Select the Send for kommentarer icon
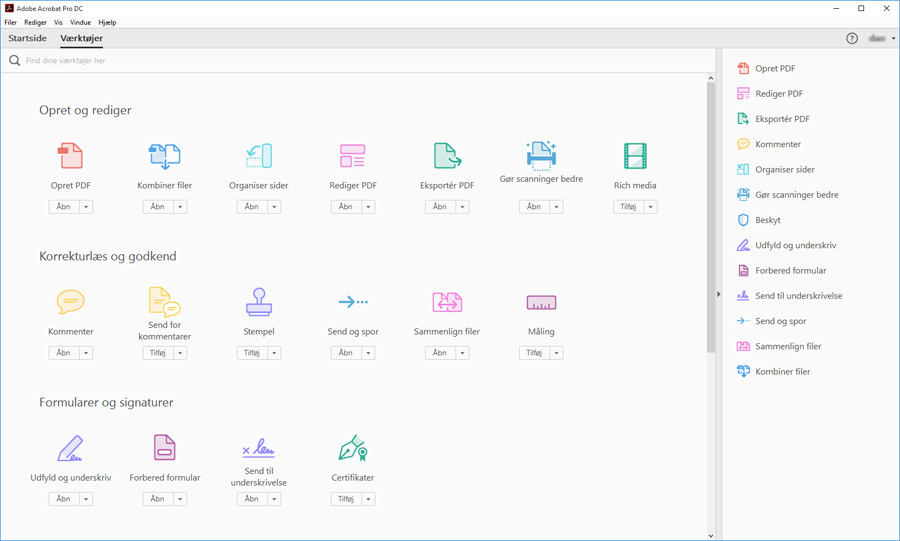Screen dimensions: 900x541 pos(165,301)
